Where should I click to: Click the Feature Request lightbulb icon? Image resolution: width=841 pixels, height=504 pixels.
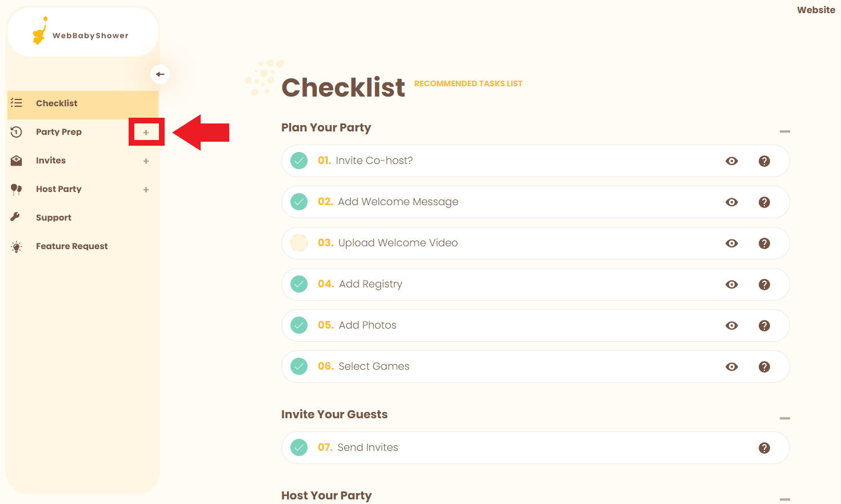[17, 247]
